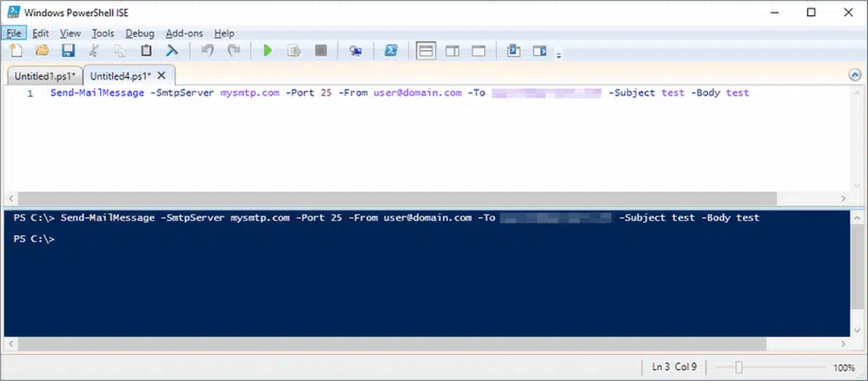Close the Untitled4.ps1 tab
The width and height of the screenshot is (868, 381).
point(162,75)
